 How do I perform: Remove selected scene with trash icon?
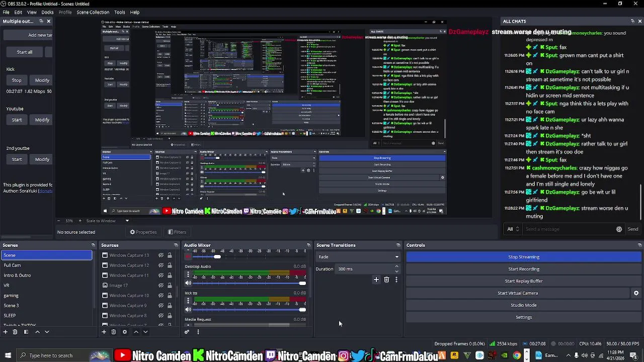click(x=15, y=332)
